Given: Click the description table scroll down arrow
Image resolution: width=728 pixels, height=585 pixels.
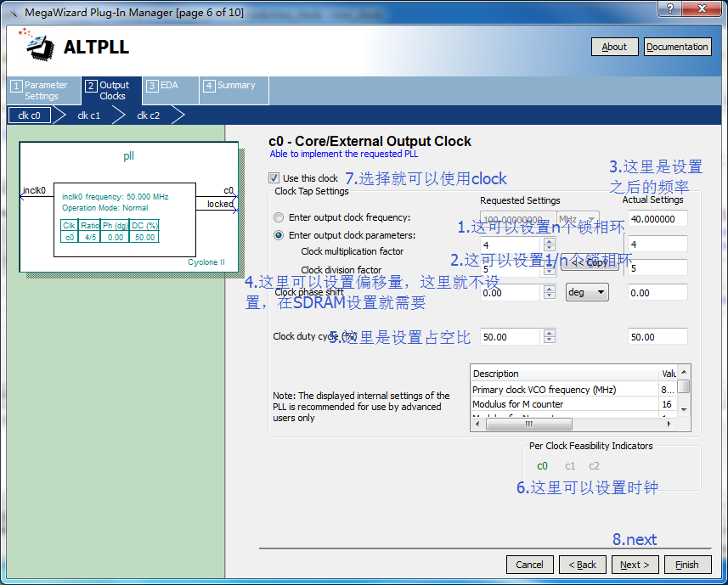Looking at the screenshot, I should point(684,409).
